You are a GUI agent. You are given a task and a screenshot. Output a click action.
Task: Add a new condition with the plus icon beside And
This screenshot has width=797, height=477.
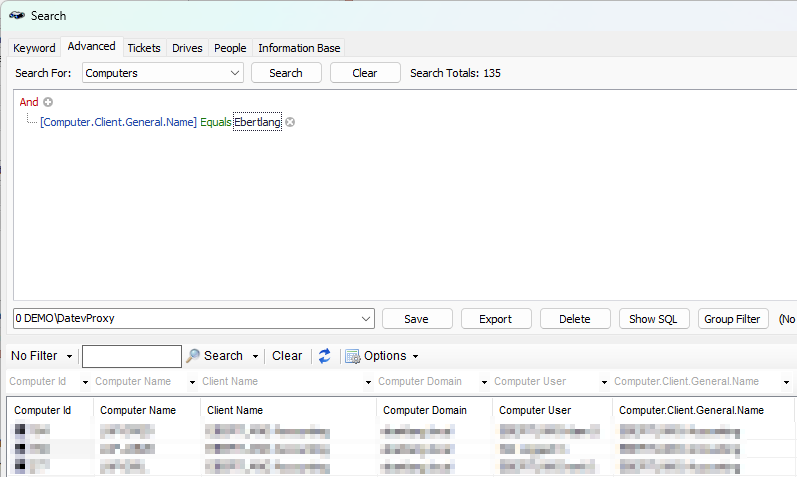48,102
